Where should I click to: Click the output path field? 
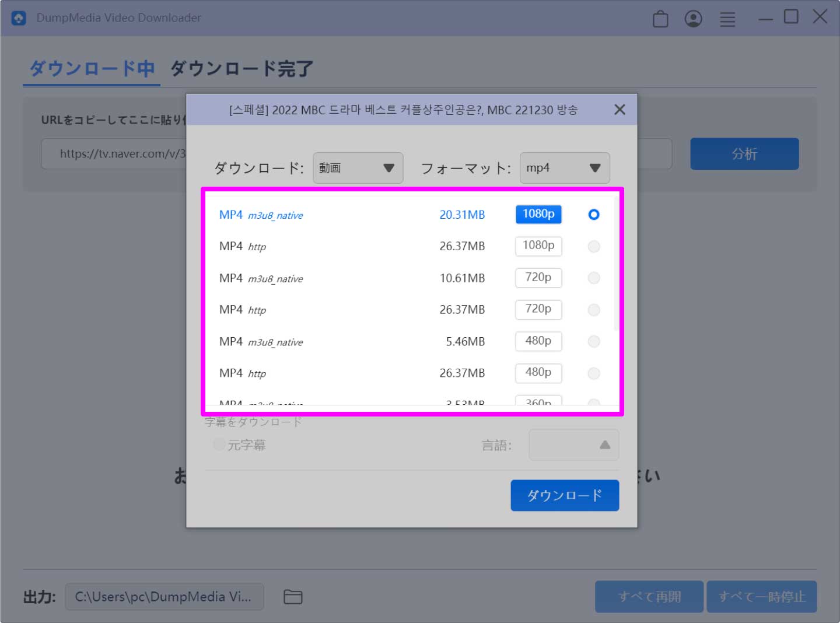(x=164, y=597)
